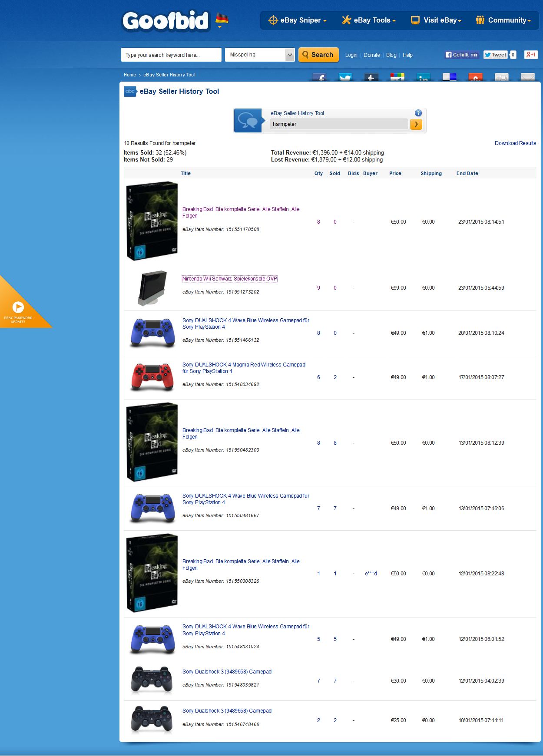This screenshot has height=756, width=543.
Task: Open Sony Dualshock 3 listing priced €25.00
Action: [227, 711]
